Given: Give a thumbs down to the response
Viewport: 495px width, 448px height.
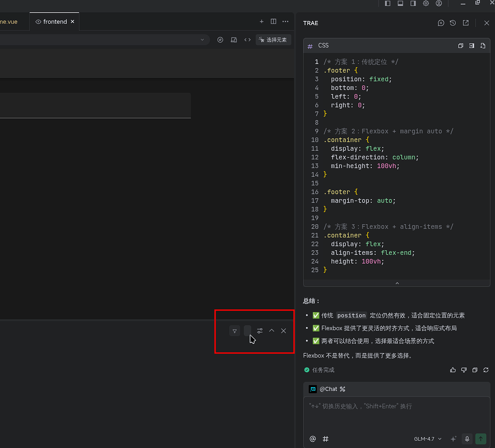Looking at the screenshot, I should pyautogui.click(x=464, y=370).
